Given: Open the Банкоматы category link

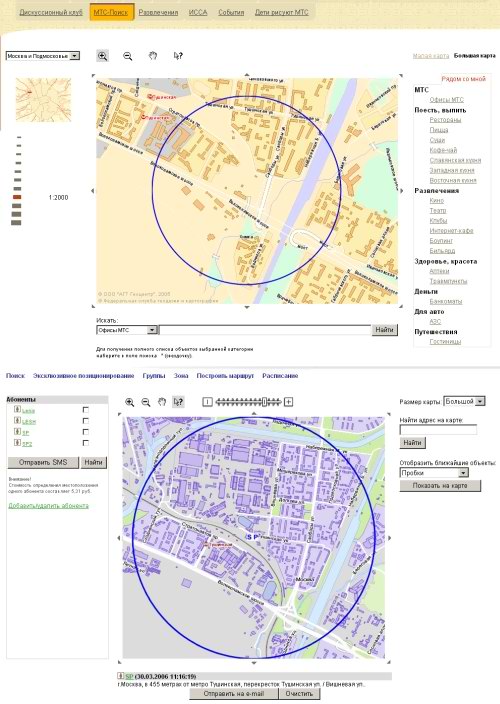Looking at the screenshot, I should 446,301.
